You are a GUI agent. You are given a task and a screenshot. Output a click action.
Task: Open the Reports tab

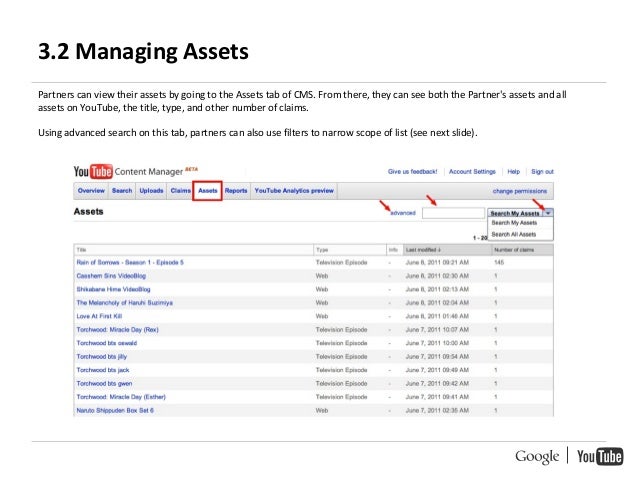coord(236,190)
